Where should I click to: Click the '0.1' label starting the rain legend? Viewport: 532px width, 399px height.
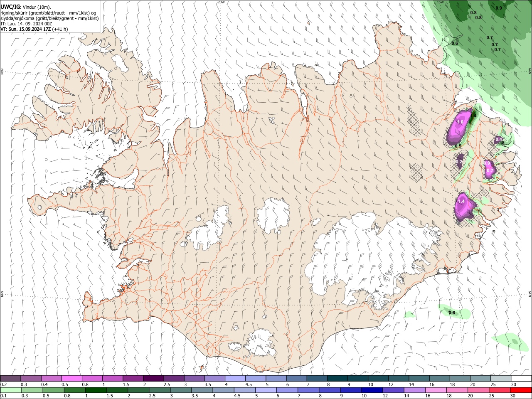coord(4,396)
